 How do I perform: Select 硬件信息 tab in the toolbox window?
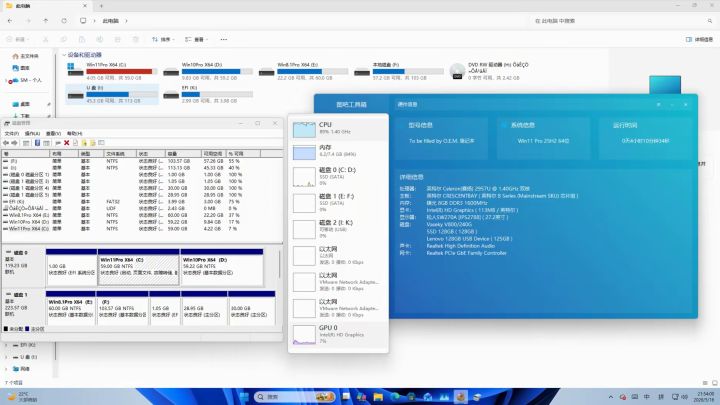tap(407, 105)
